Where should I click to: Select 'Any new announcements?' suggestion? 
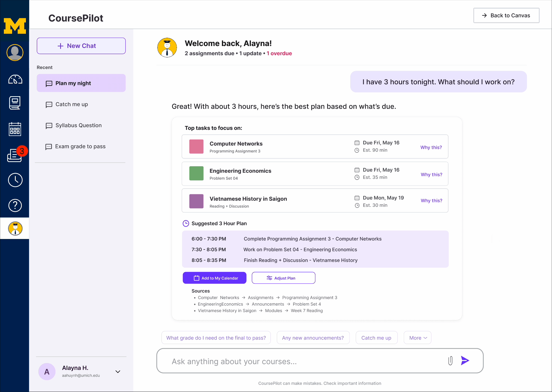pos(313,338)
